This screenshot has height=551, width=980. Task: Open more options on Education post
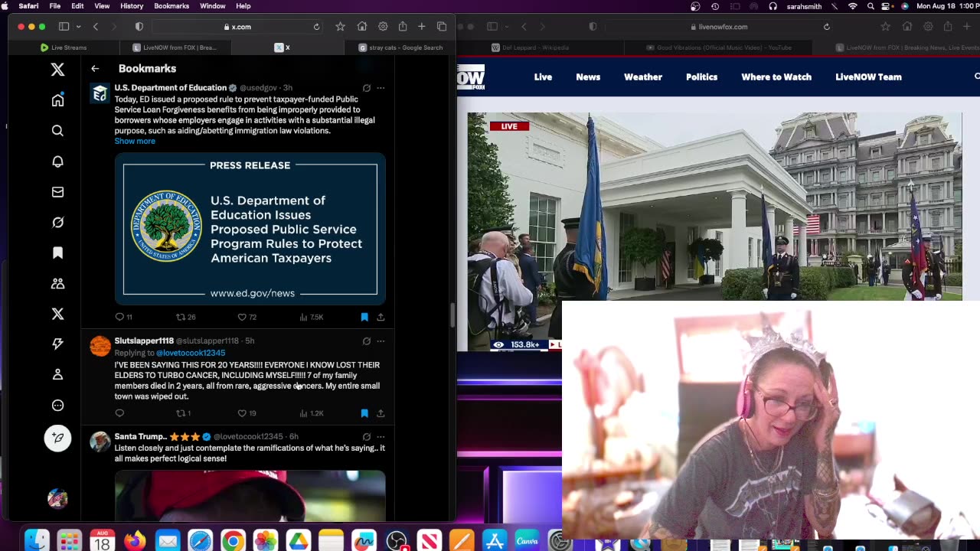pyautogui.click(x=381, y=88)
